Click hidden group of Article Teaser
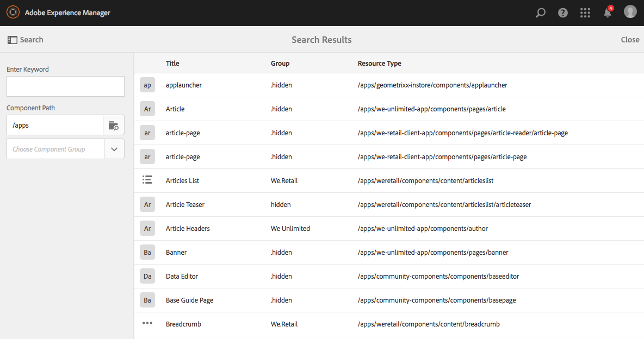 point(281,204)
